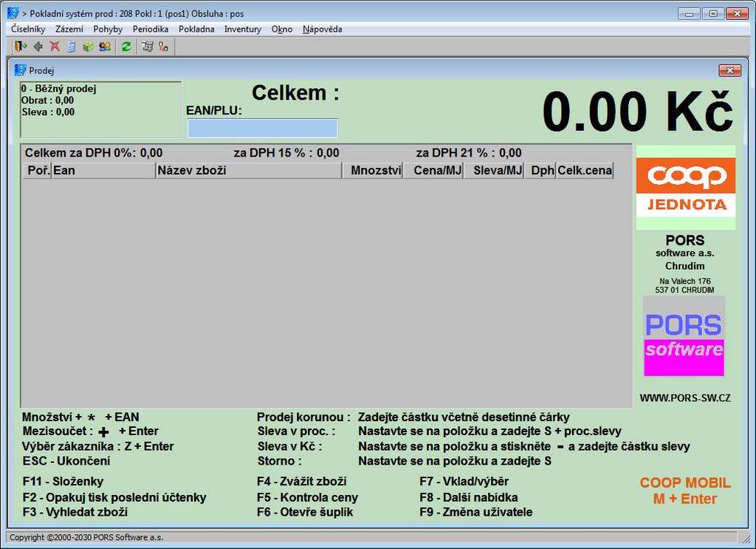Click the orange 'COOP MOBIL' text
This screenshot has width=756, height=549.
pos(685,483)
